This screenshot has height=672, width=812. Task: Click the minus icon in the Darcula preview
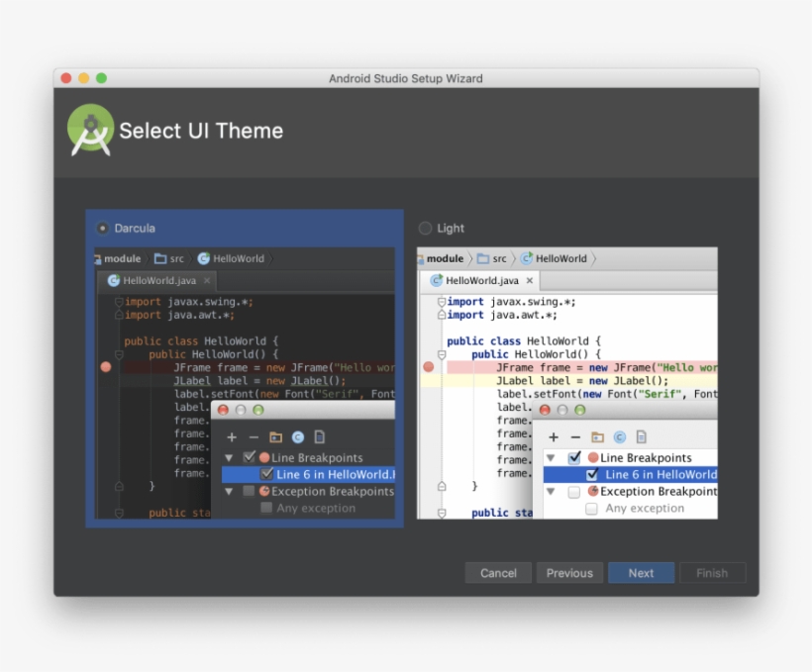[x=254, y=437]
